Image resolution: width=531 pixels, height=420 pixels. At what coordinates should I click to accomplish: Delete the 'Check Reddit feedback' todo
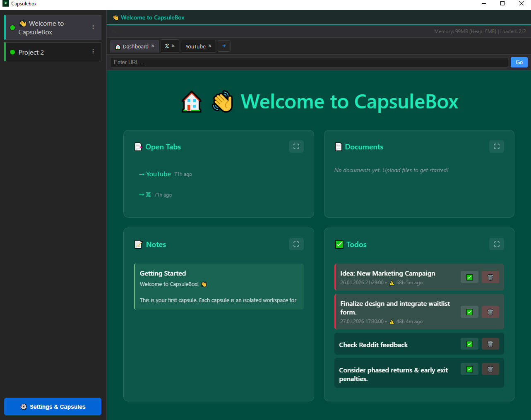click(490, 343)
